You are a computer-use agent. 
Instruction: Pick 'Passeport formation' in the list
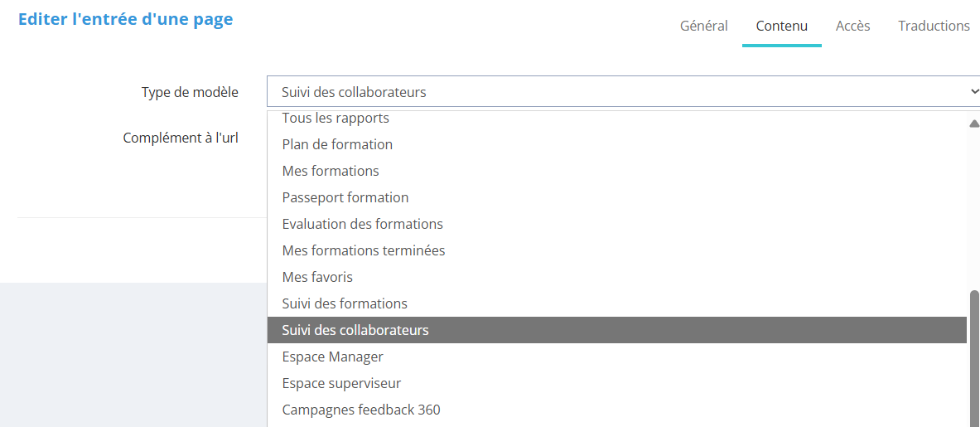pyautogui.click(x=345, y=197)
